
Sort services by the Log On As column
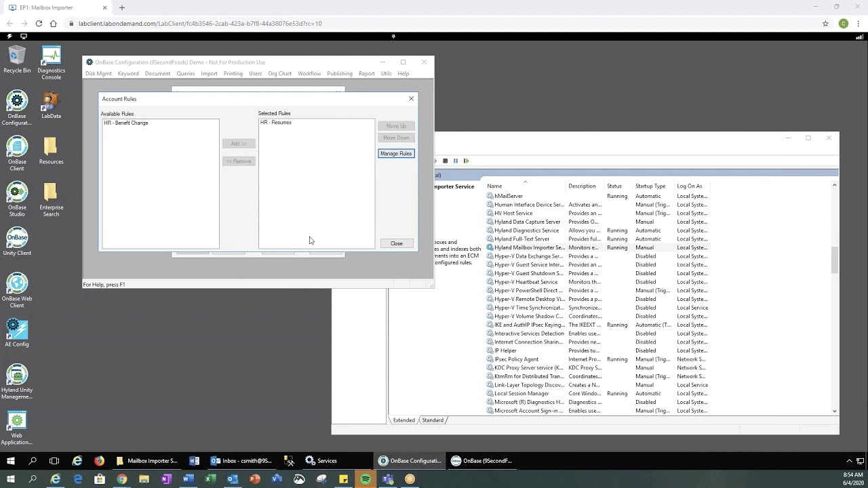(x=693, y=186)
